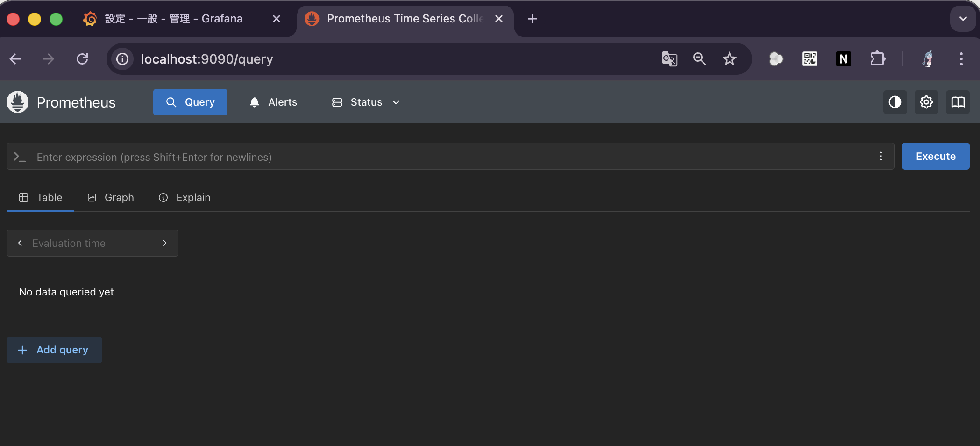Open the query options three-dot menu
This screenshot has height=446, width=980.
click(x=881, y=156)
